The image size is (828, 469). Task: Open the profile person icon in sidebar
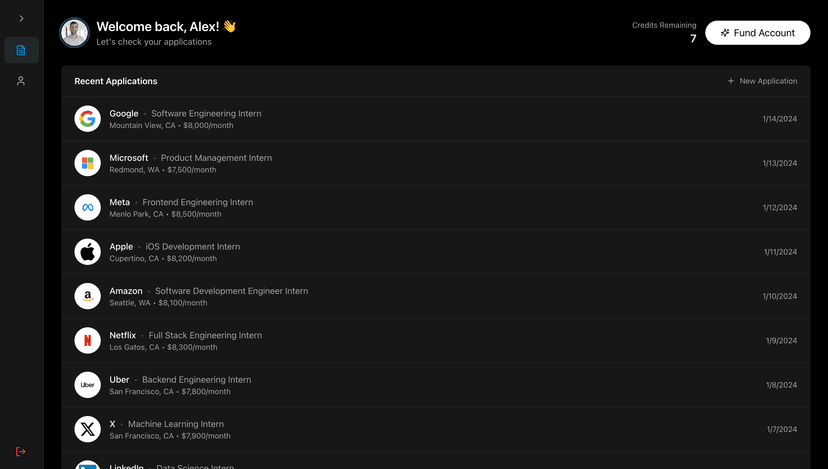tap(21, 81)
